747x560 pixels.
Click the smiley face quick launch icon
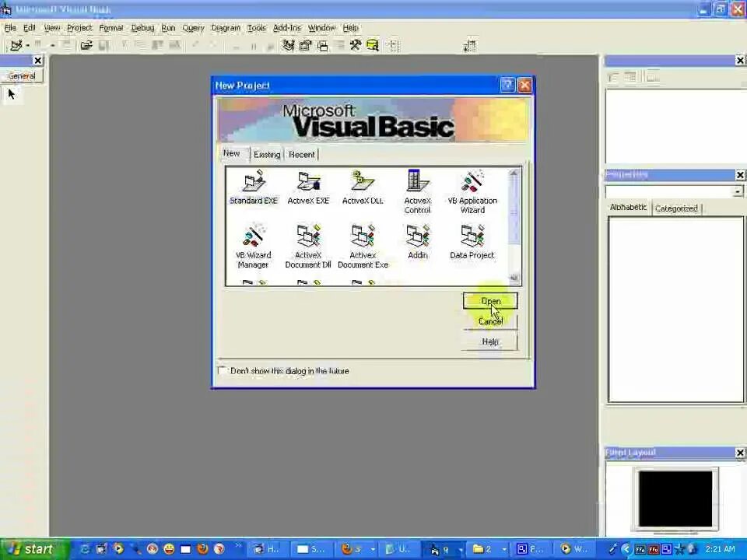coord(169,549)
